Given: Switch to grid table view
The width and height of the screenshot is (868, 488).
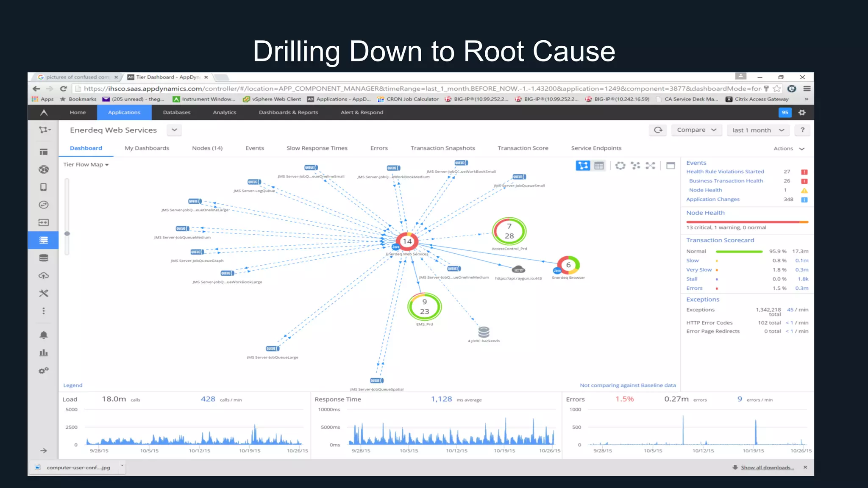Looking at the screenshot, I should click(x=599, y=166).
